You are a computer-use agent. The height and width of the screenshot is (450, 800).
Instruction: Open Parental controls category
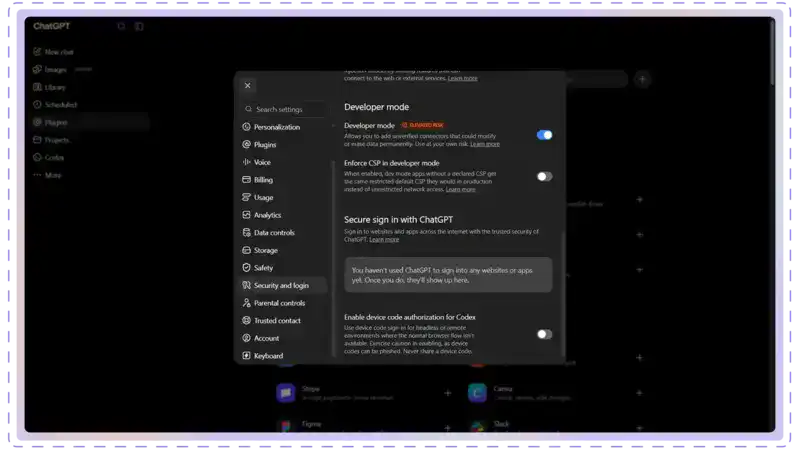[283, 303]
